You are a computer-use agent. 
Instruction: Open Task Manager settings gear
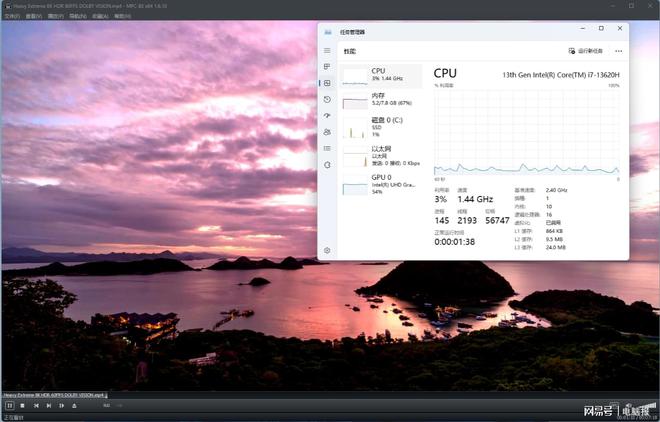click(x=327, y=250)
